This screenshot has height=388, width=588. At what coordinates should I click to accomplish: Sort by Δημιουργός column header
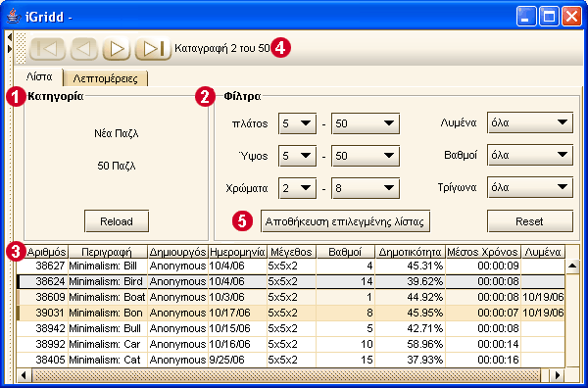(x=177, y=252)
